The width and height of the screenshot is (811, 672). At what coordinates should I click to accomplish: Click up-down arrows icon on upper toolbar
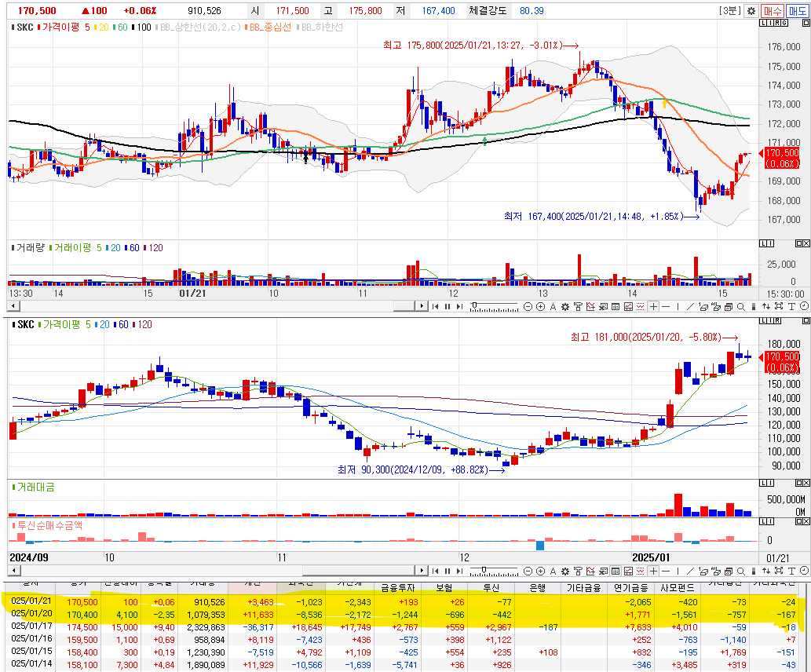point(766,307)
